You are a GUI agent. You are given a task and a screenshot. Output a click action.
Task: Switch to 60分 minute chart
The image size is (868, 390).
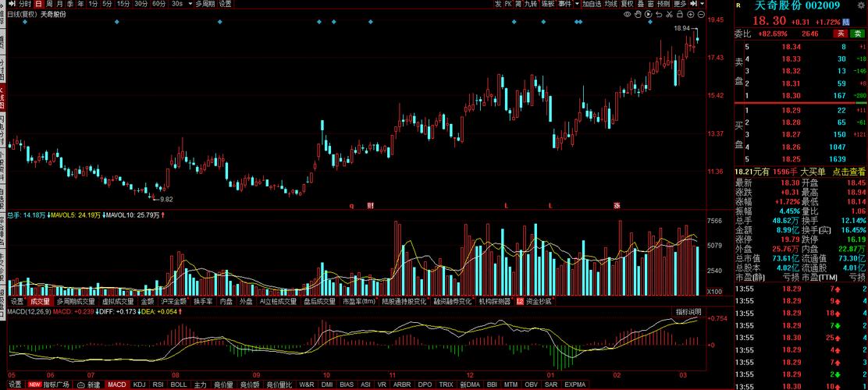tap(159, 4)
